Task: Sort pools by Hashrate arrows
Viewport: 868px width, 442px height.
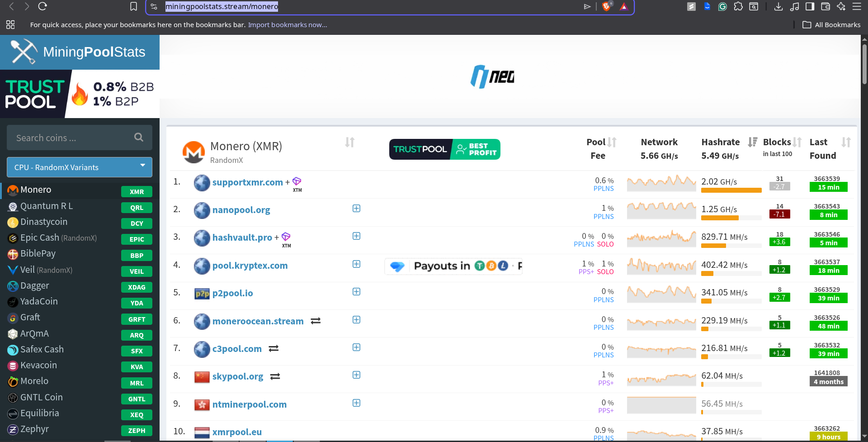Action: [753, 142]
